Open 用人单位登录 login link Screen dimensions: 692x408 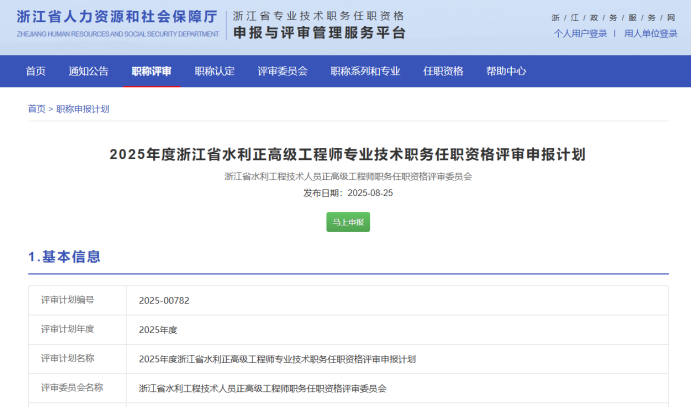tap(650, 33)
